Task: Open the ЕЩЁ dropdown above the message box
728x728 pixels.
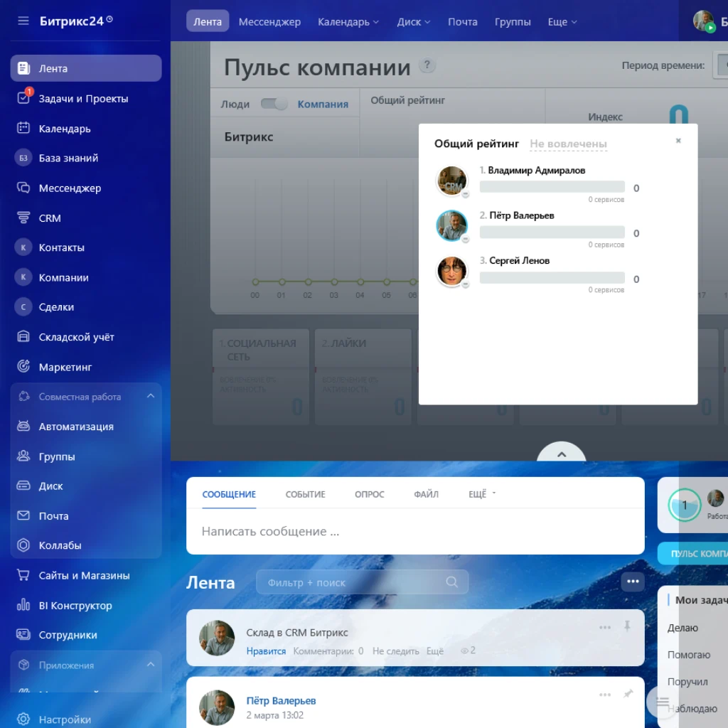Action: coord(476,493)
